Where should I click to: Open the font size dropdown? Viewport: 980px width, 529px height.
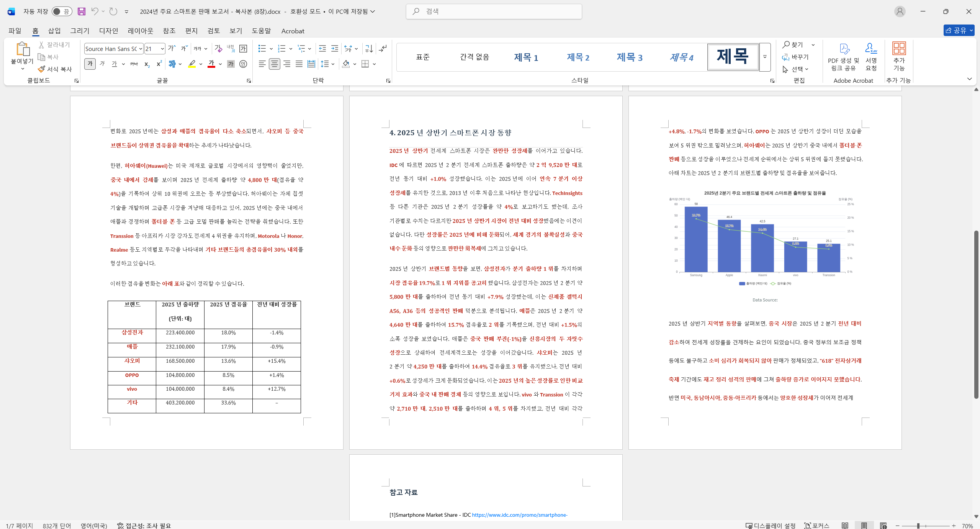pos(162,49)
